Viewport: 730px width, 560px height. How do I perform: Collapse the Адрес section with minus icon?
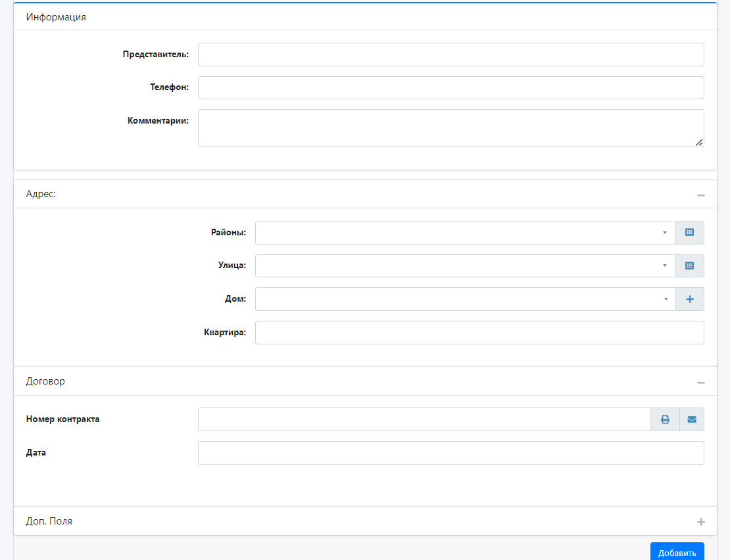coord(701,195)
